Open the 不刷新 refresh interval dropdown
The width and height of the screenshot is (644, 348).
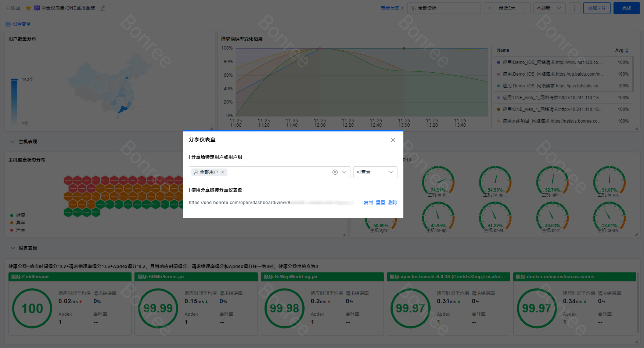tap(549, 8)
